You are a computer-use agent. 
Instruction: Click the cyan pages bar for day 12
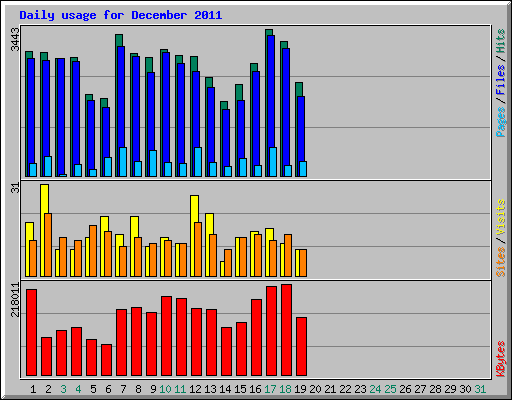[198, 162]
